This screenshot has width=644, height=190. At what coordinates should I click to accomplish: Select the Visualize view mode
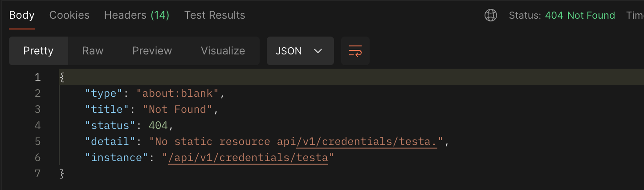coord(223,51)
